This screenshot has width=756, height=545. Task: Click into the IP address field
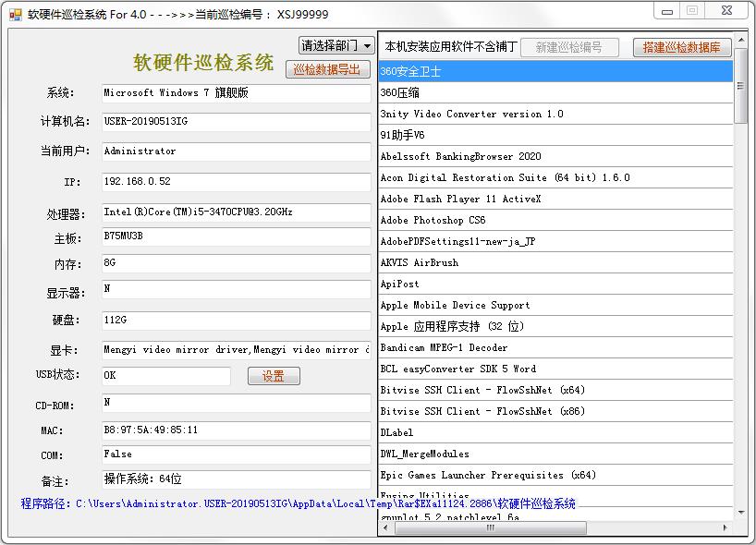pyautogui.click(x=236, y=182)
